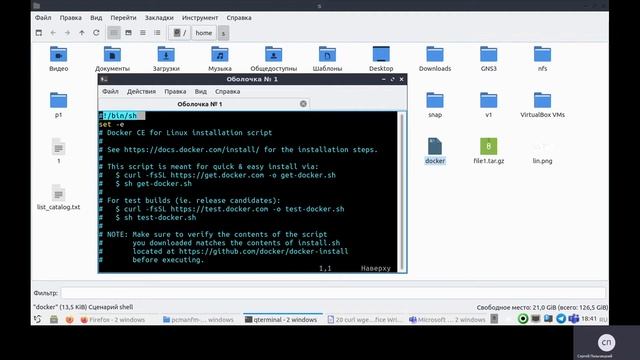Screen dimensions: 640x360
Task: Open the Вид menu in the terminal window
Action: tap(200, 91)
